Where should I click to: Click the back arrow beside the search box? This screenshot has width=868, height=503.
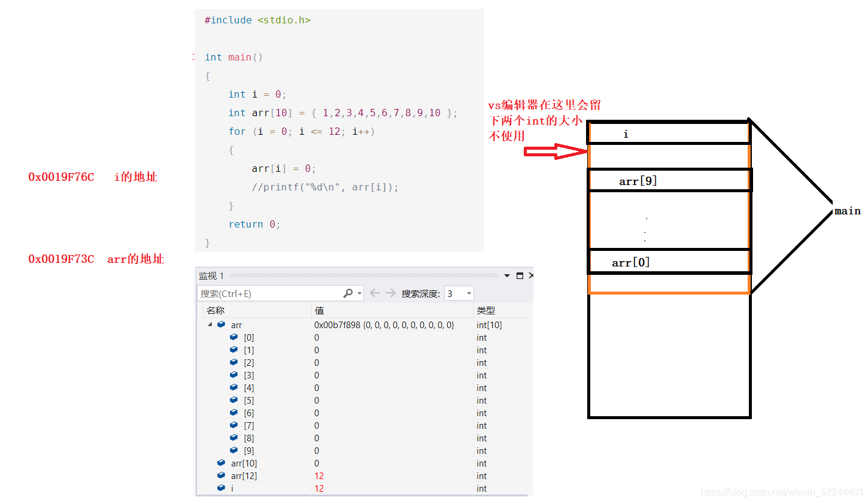click(x=375, y=293)
